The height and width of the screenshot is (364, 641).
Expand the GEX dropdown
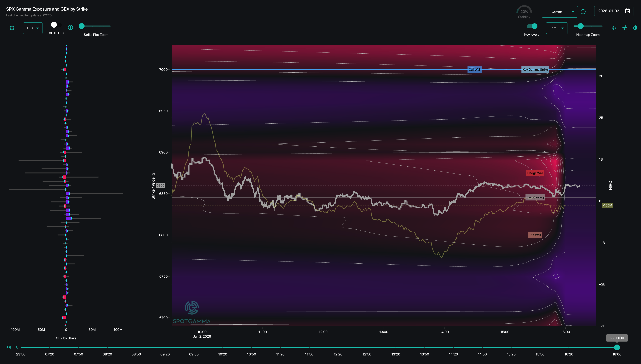coord(33,28)
